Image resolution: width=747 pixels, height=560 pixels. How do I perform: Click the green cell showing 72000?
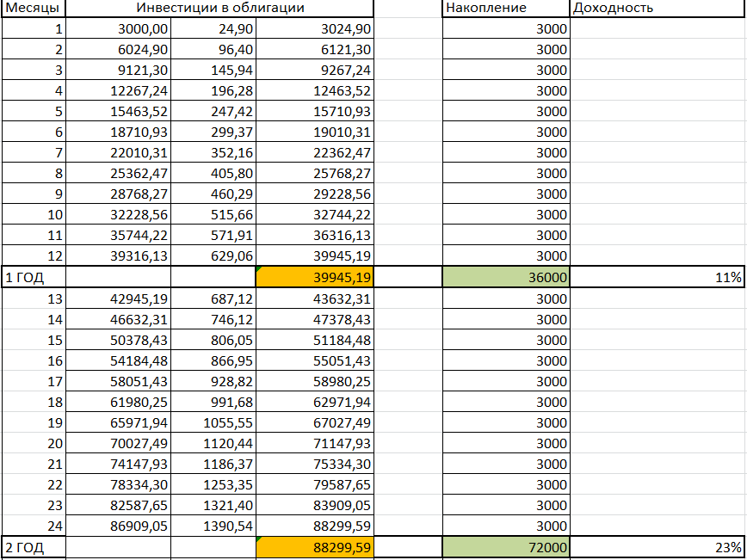coord(506,547)
